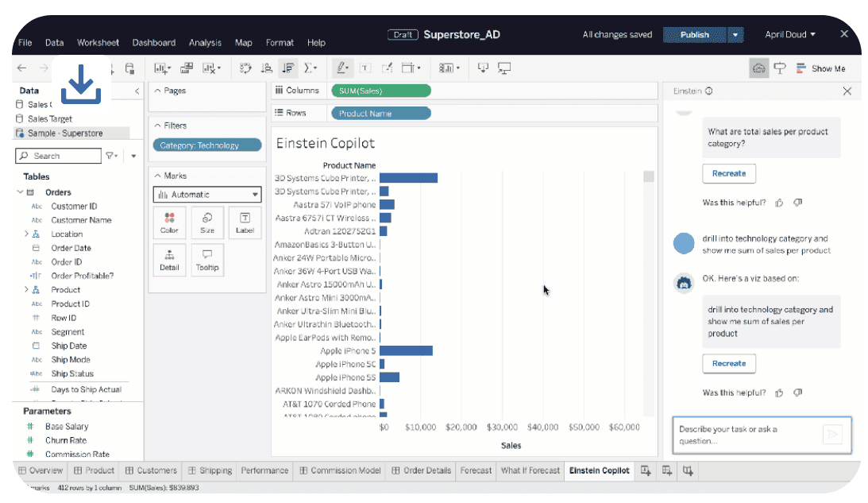Open the Automatic mark type dropdown

pyautogui.click(x=207, y=195)
